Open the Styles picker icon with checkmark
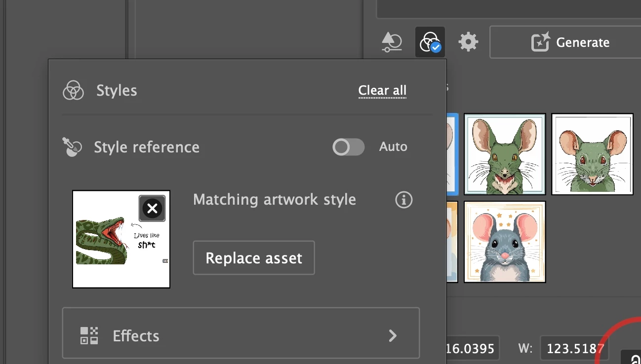This screenshot has height=364, width=641. pos(430,42)
